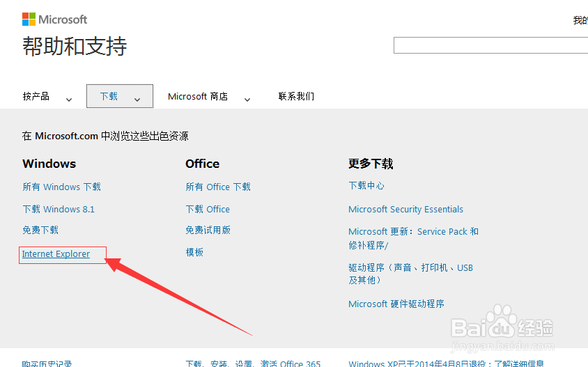588x367 pixels.
Task: Click the Microsoft logo
Action: pyautogui.click(x=54, y=19)
